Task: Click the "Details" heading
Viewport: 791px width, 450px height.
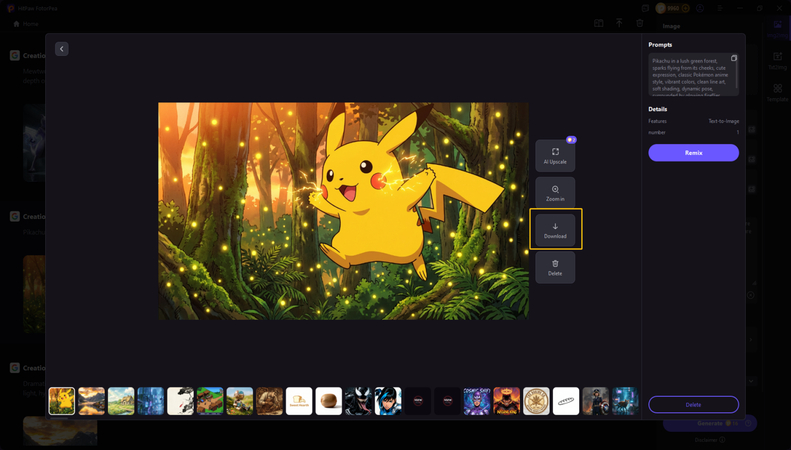Action: 658,109
